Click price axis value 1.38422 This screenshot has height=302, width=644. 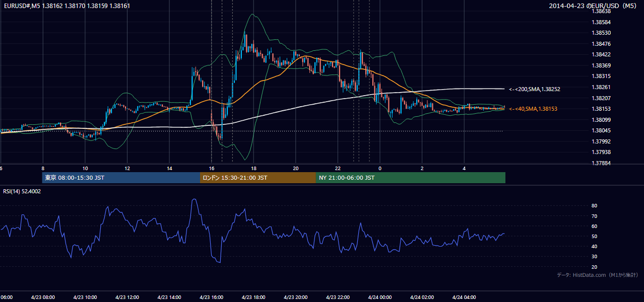pos(600,54)
